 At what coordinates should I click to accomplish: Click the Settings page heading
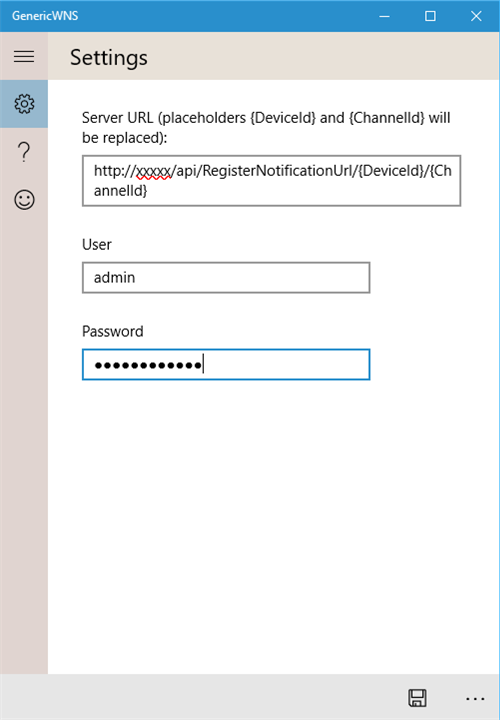[109, 57]
